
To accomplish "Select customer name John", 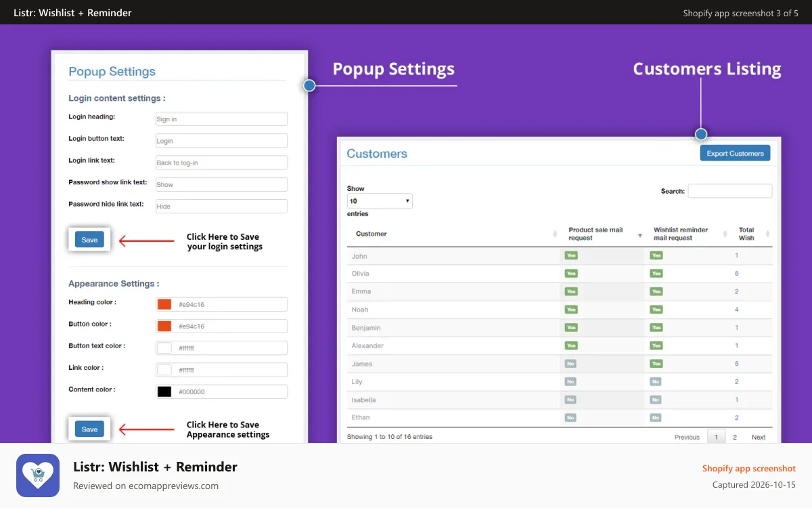I will [359, 256].
